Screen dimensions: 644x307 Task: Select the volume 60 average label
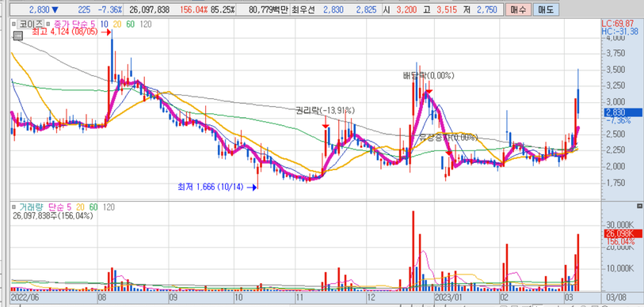[x=93, y=207]
